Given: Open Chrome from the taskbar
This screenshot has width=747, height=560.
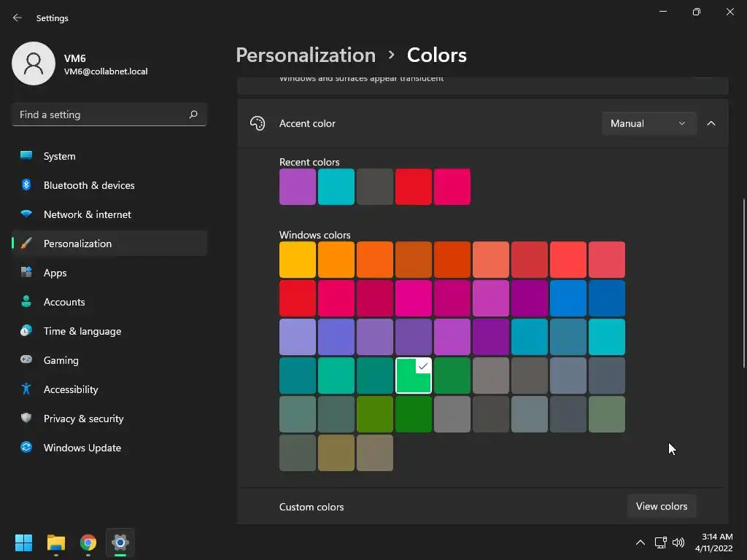Looking at the screenshot, I should [x=88, y=542].
